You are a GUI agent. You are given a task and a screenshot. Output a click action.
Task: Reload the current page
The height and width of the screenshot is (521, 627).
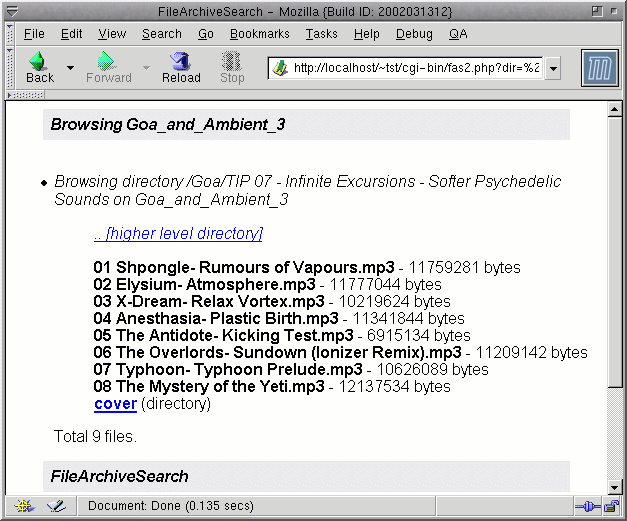click(181, 67)
